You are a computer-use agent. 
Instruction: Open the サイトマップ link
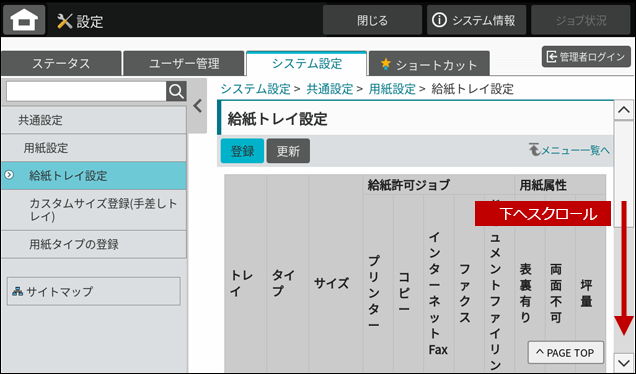click(94, 291)
